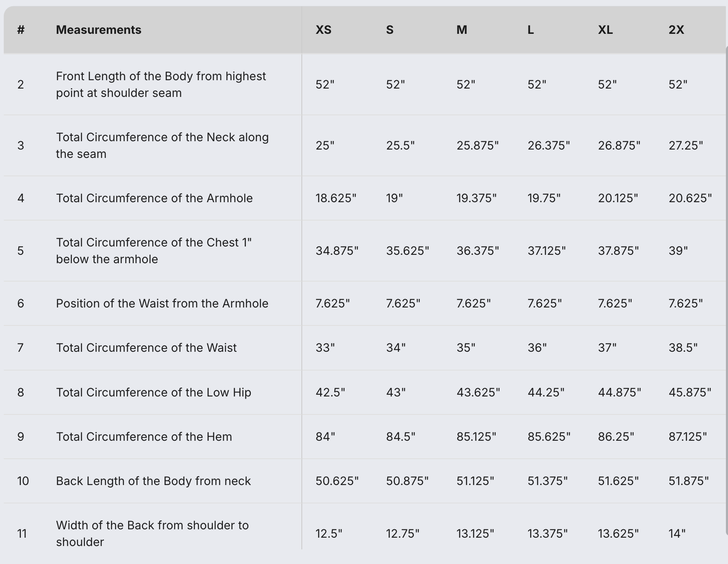
Task: Select Width of the Back row label
Action: click(x=152, y=534)
